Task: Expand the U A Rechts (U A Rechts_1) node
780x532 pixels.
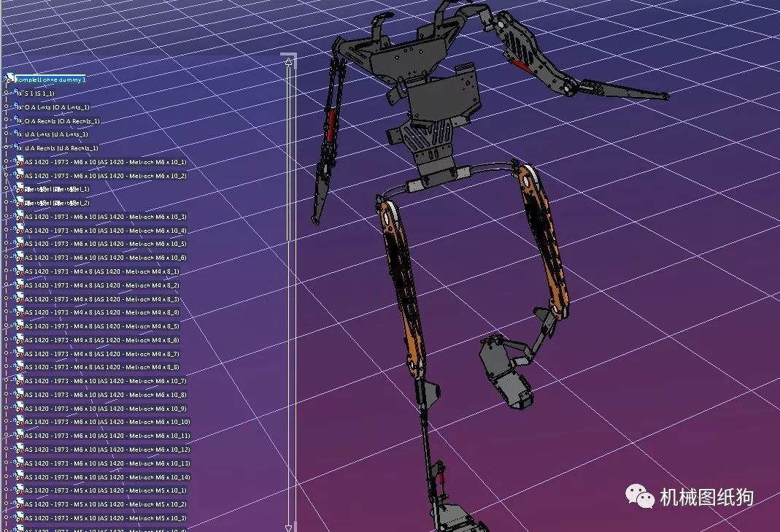Action: pyautogui.click(x=7, y=147)
